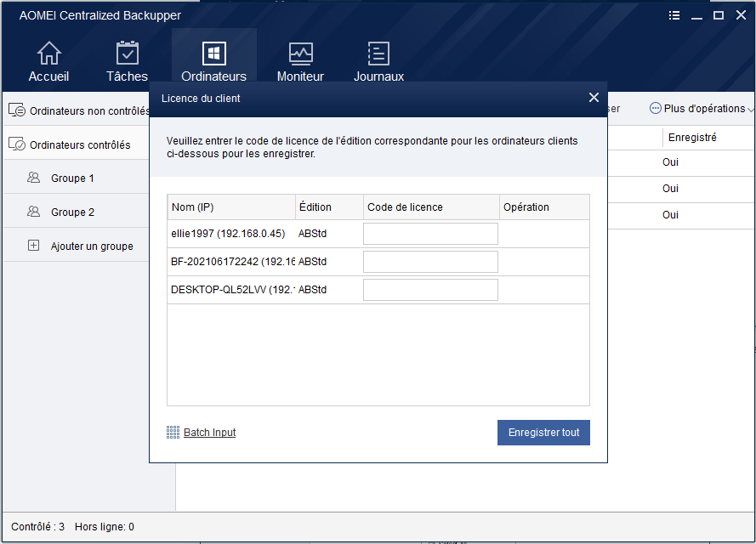The width and height of the screenshot is (756, 544).
Task: Click the Enregistrer tout button
Action: 543,432
